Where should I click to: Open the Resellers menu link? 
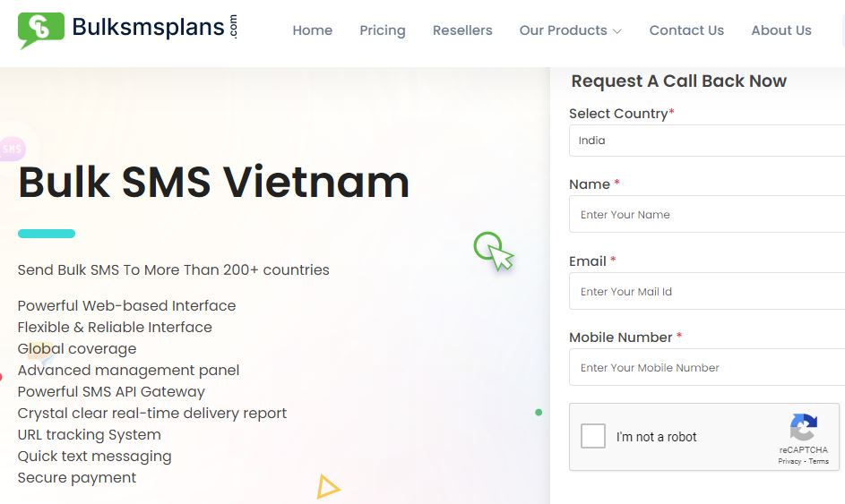point(462,30)
